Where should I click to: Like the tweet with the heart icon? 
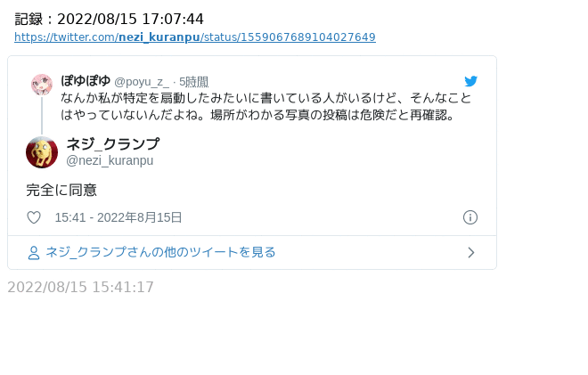pyautogui.click(x=34, y=217)
